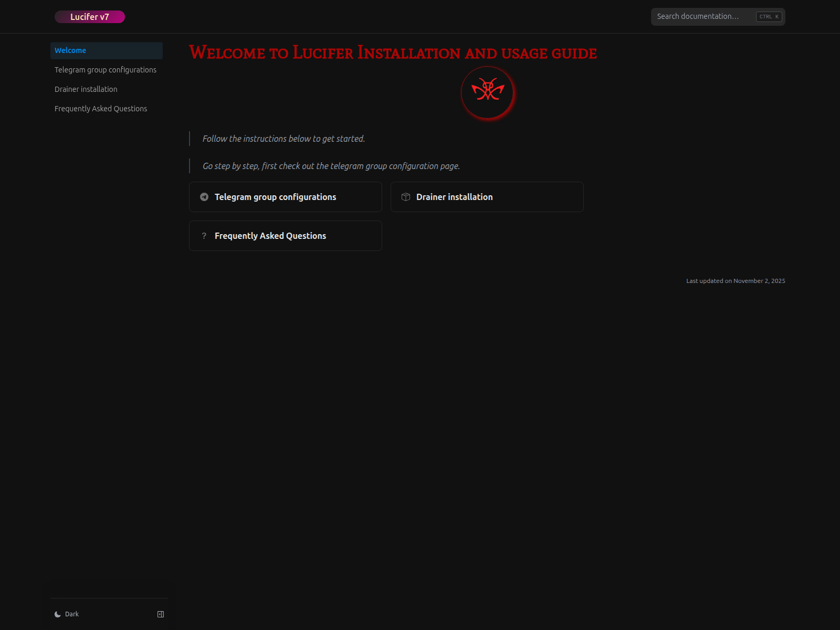840x630 pixels.
Task: Collapse the sidebar with the panel icon
Action: click(161, 614)
